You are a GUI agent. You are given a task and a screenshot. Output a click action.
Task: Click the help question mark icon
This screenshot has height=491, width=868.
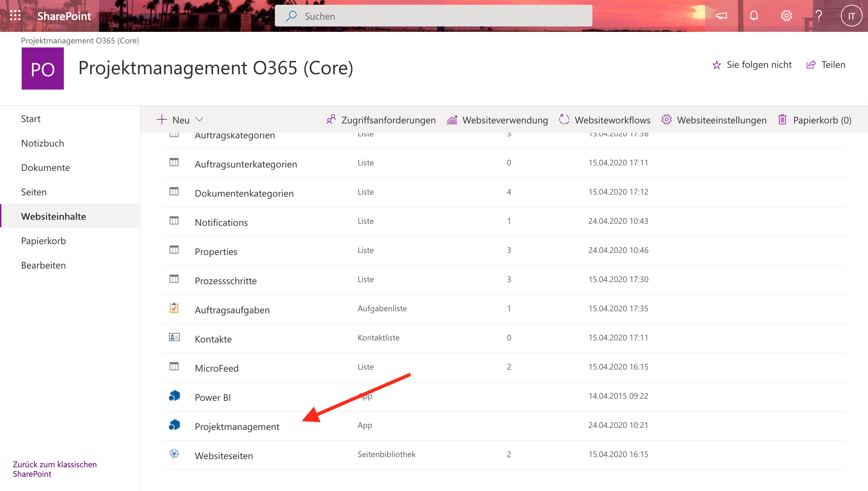(x=819, y=16)
